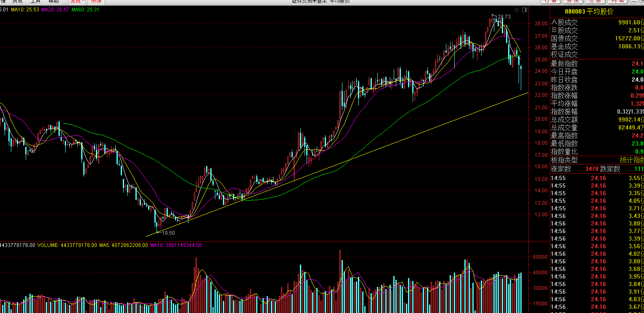Click the 涨家数 count 3478

tap(592, 169)
